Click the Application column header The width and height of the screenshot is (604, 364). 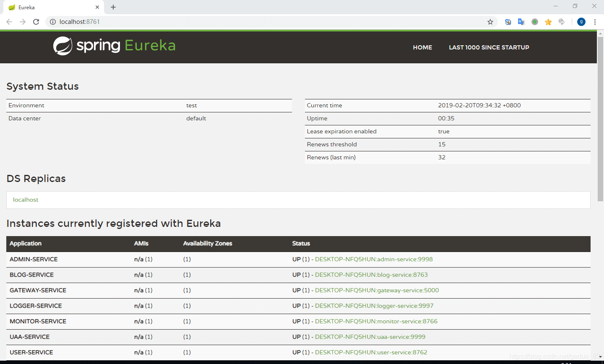tap(26, 243)
